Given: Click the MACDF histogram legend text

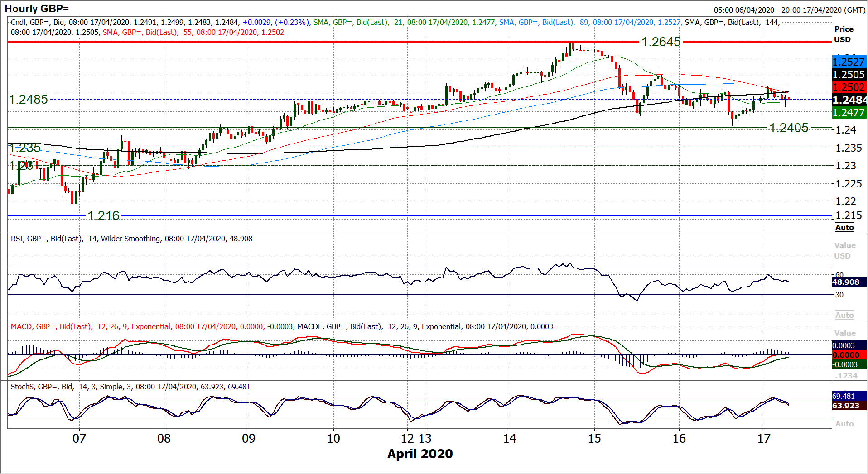Looking at the screenshot, I should [425, 326].
